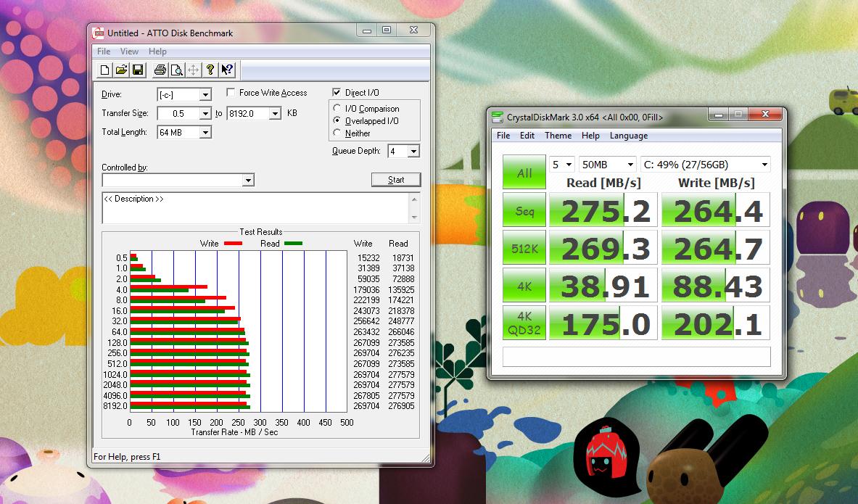Select the I/O Comparison radio button
The height and width of the screenshot is (504, 858).
[x=337, y=108]
